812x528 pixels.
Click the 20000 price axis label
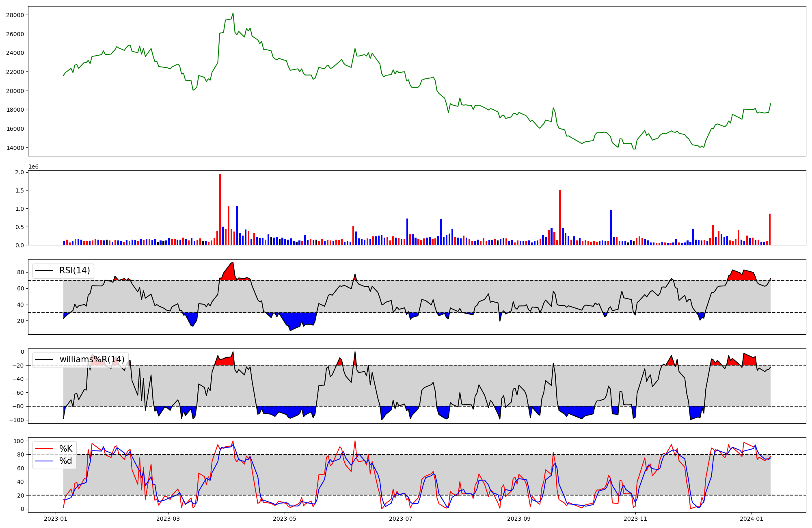(15, 91)
